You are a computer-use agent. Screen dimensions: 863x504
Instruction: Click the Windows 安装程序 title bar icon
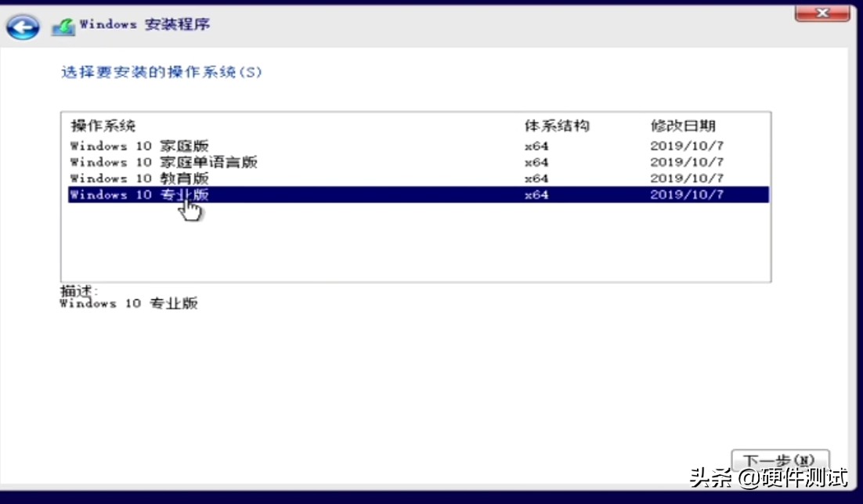pyautogui.click(x=64, y=24)
